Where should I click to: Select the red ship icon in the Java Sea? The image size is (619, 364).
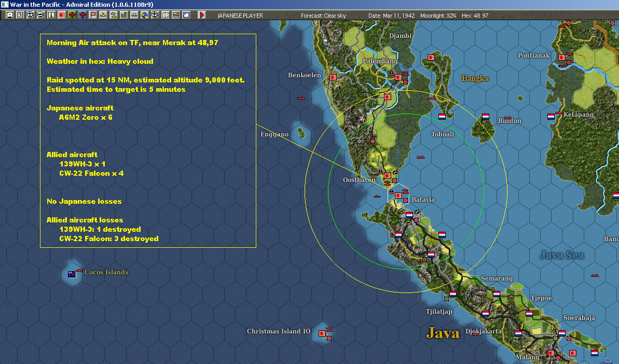pyautogui.click(x=595, y=275)
